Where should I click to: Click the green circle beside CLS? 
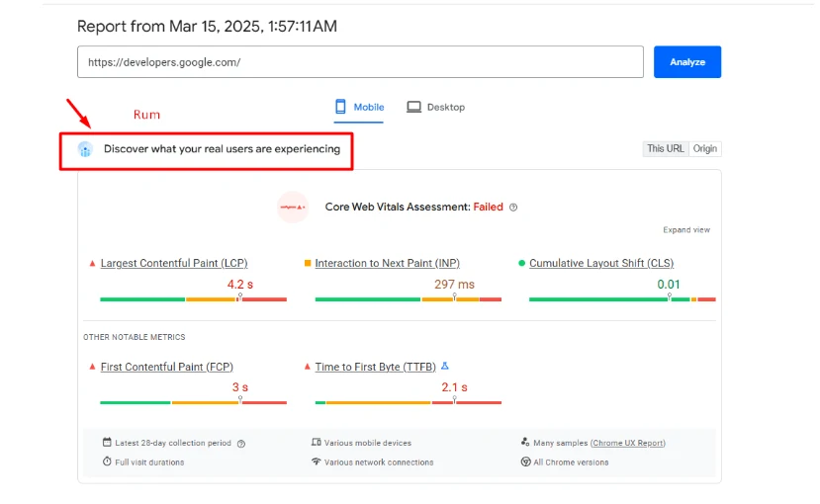(521, 263)
